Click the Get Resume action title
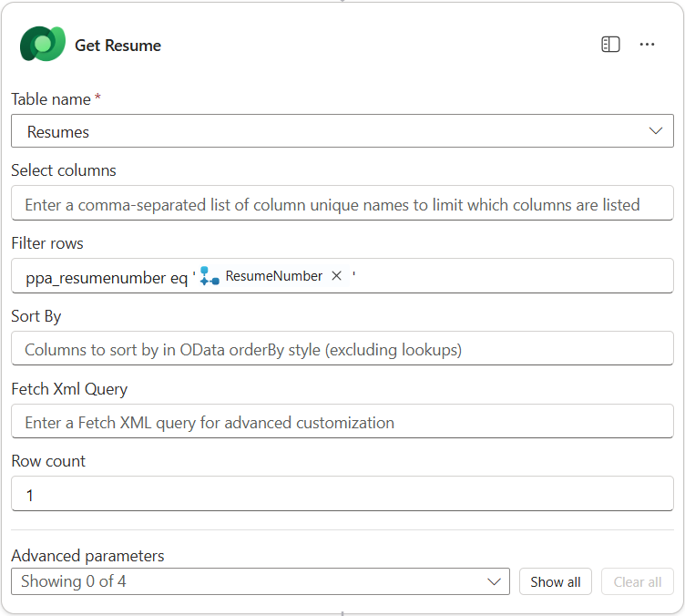685x616 pixels. 118,46
